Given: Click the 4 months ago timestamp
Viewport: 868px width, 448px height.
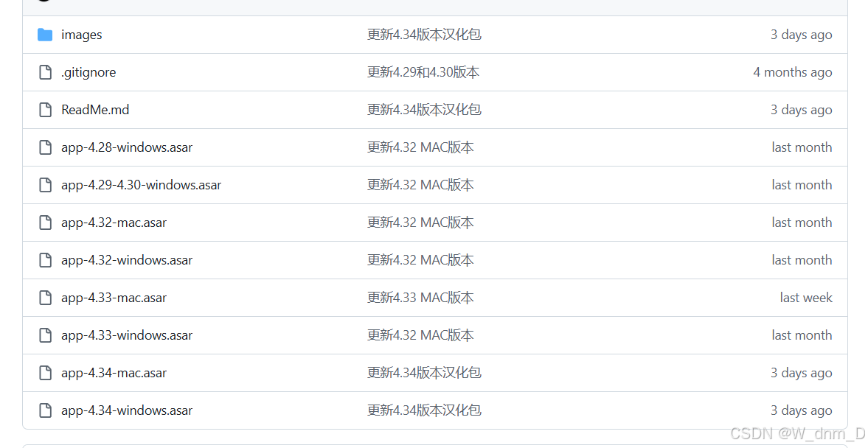Looking at the screenshot, I should coord(793,72).
